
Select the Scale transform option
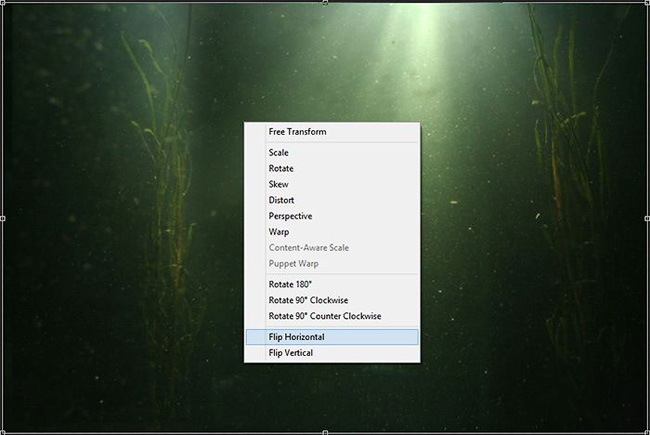pyautogui.click(x=332, y=153)
